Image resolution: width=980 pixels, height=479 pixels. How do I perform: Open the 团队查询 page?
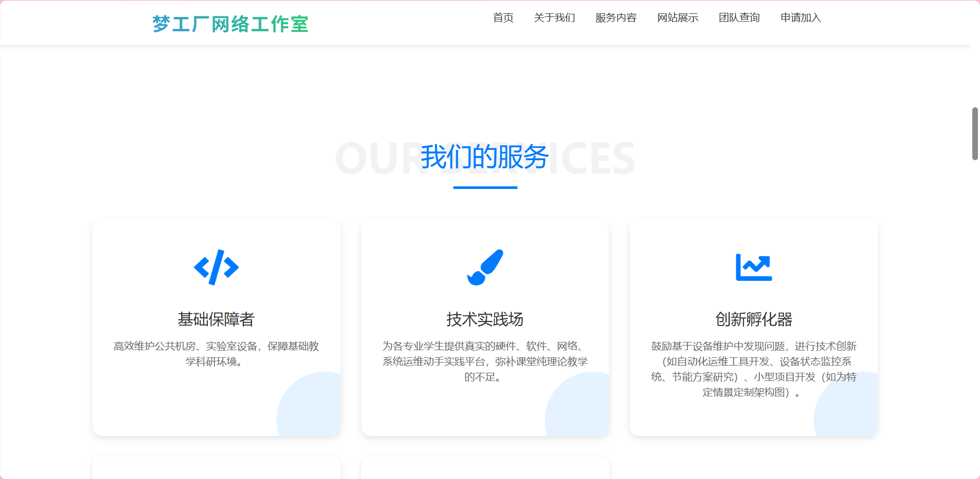(x=739, y=18)
